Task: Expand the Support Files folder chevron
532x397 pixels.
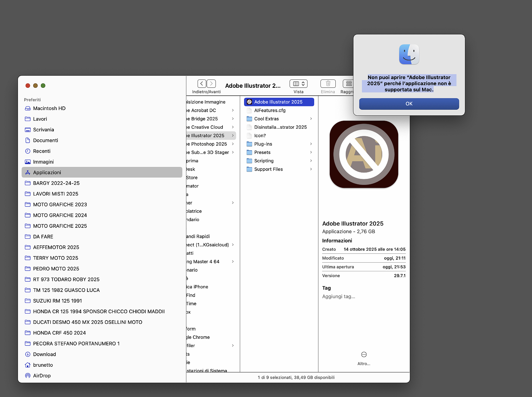Action: pos(311,169)
